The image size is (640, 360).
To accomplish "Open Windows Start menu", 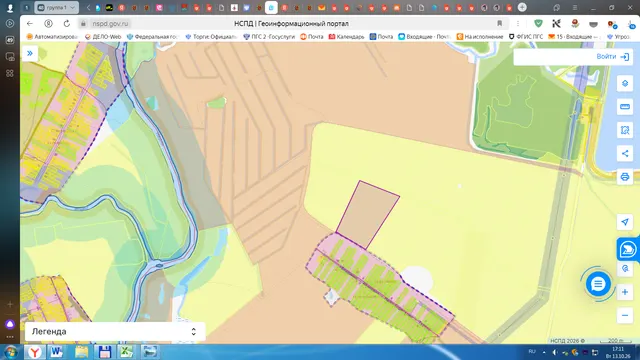I will pyautogui.click(x=10, y=352).
